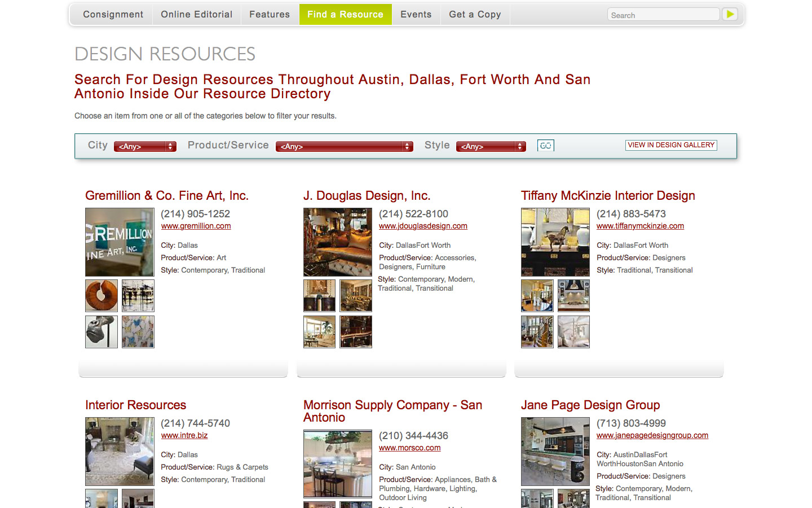Screen dimensions: 812x508
Task: Open the City dropdown filter
Action: coord(145,146)
